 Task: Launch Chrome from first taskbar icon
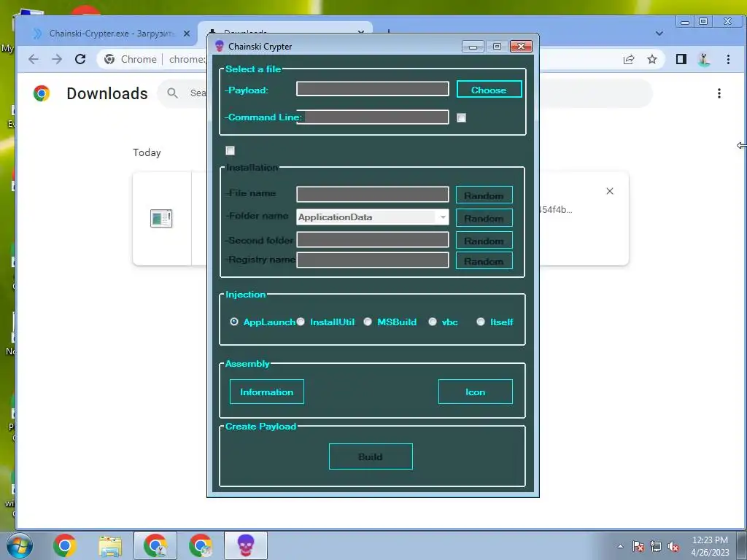tap(65, 545)
